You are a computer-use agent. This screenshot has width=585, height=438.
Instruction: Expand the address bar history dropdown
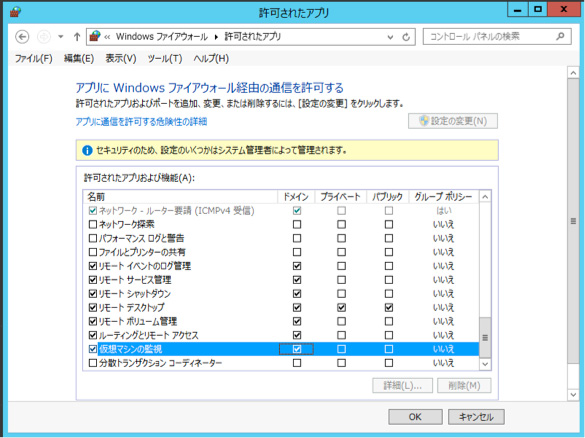[390, 37]
